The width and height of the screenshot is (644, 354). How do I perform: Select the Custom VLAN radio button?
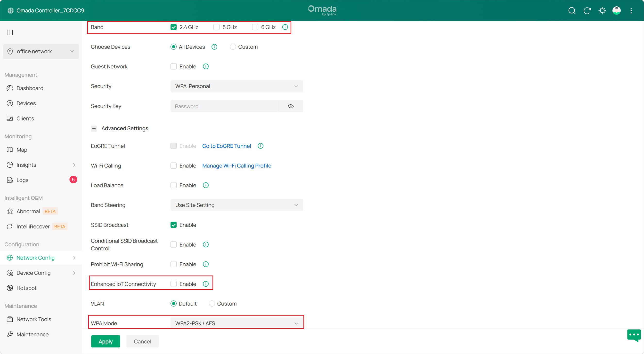[212, 304]
